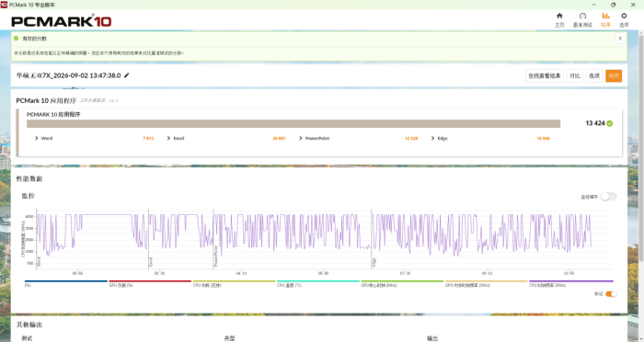This screenshot has width=644, height=342.
Task: Click the tan overall score bar
Action: pos(293,123)
